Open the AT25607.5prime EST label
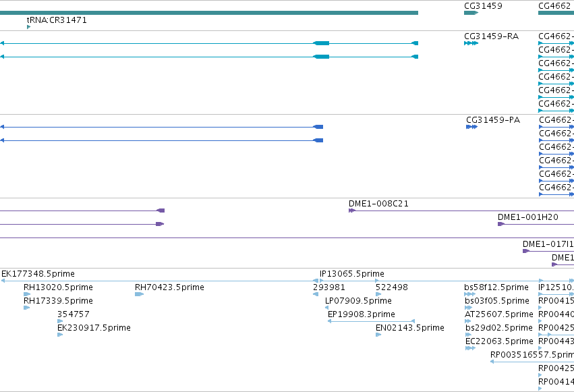Viewport: 574px width, 392px height. (499, 314)
